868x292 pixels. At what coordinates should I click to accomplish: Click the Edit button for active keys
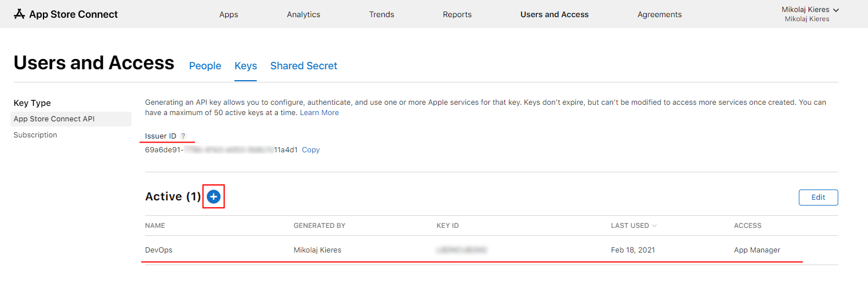(818, 197)
